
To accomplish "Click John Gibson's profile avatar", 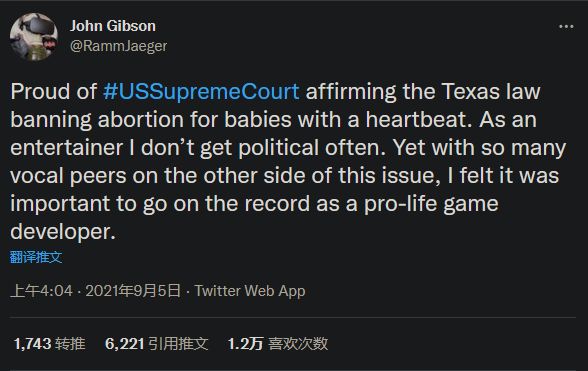I will (x=34, y=36).
